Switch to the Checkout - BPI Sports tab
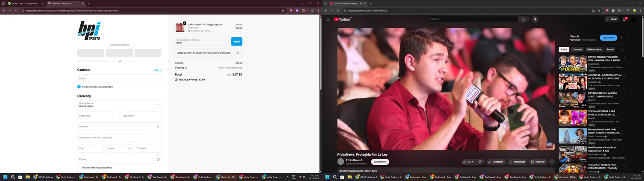The height and width of the screenshot is (181, 644). click(x=66, y=3)
